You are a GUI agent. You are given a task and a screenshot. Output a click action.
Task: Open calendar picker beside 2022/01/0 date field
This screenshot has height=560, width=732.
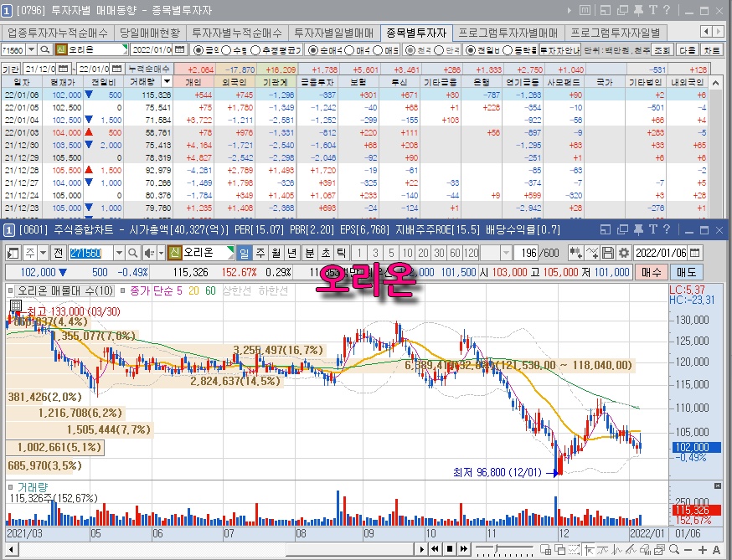pos(180,50)
